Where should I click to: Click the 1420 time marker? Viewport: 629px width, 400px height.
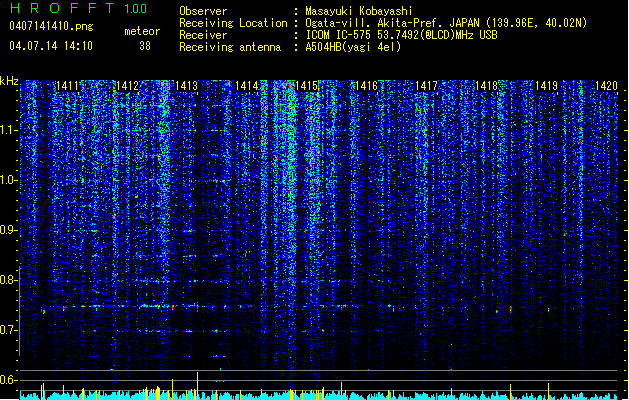[606, 86]
